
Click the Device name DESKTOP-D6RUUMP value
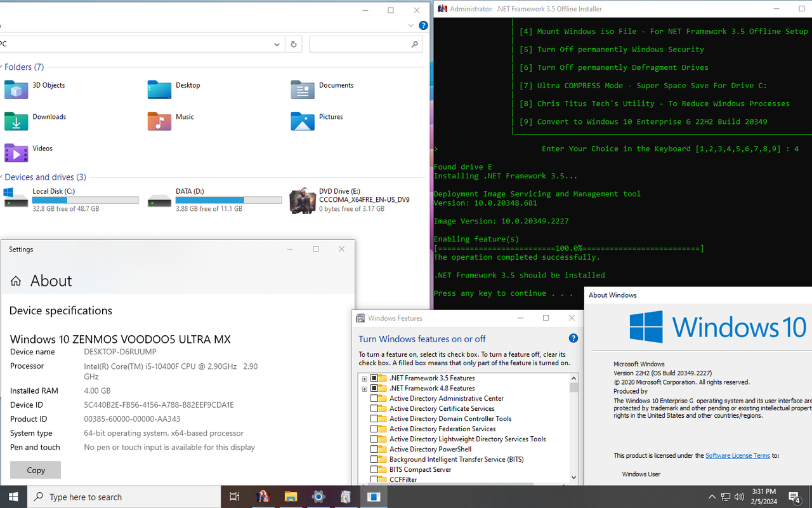[x=120, y=352]
